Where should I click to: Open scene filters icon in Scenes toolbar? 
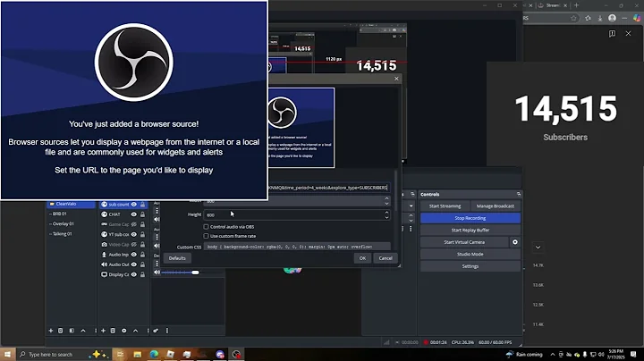click(72, 331)
